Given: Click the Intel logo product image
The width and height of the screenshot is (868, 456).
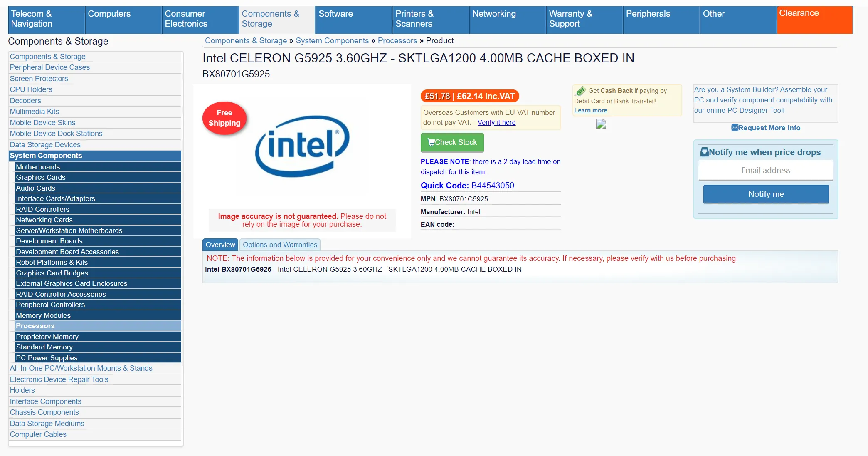Looking at the screenshot, I should [x=302, y=146].
